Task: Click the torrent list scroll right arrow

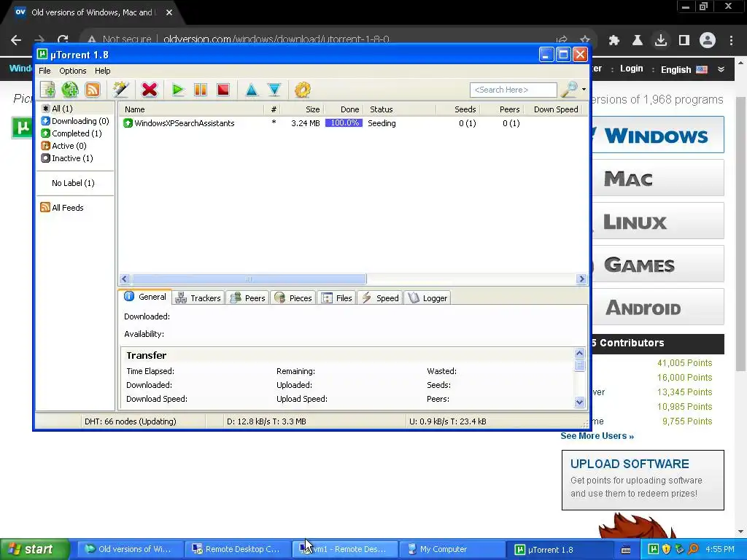Action: tap(581, 279)
